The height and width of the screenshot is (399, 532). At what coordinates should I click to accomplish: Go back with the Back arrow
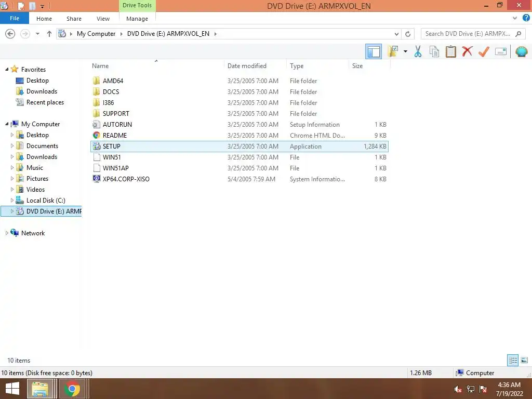tap(10, 34)
